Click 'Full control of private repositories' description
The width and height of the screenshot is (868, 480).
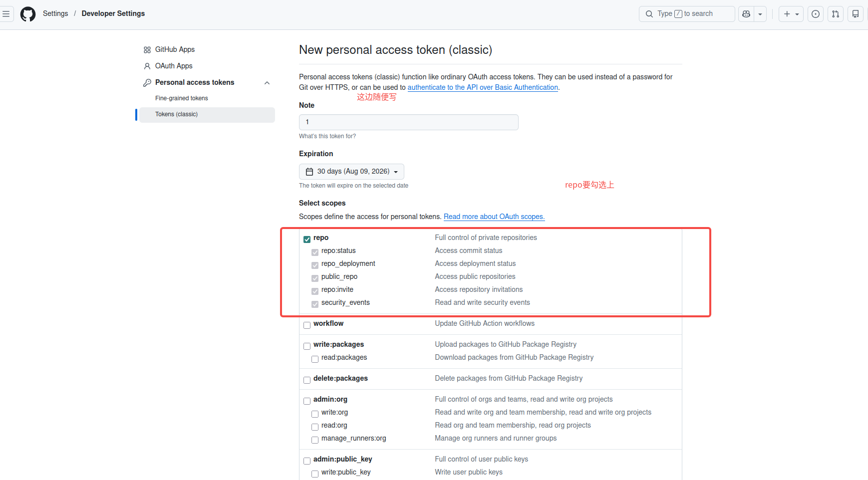(x=486, y=238)
